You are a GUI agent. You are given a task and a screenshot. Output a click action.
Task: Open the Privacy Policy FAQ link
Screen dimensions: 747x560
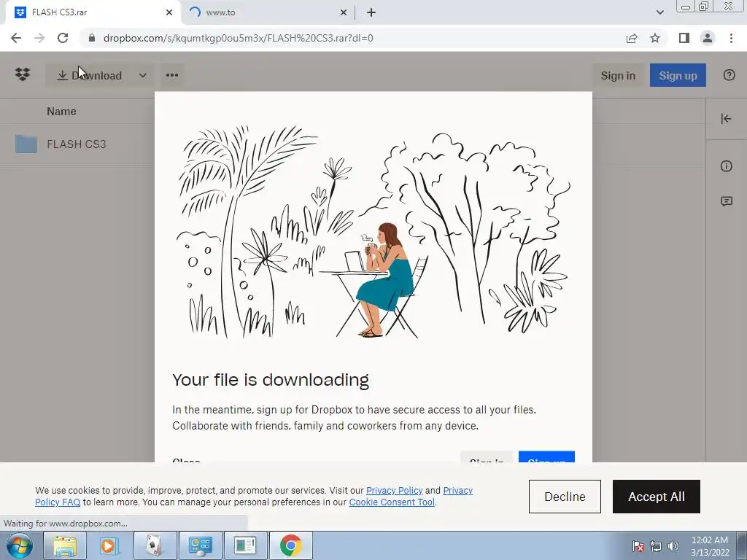coord(58,502)
